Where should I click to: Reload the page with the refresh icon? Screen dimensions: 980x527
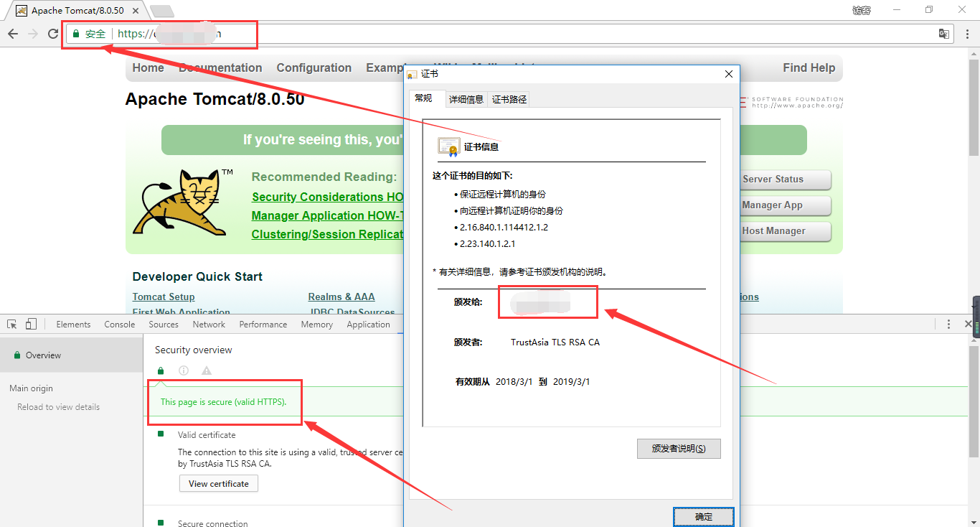[x=53, y=34]
